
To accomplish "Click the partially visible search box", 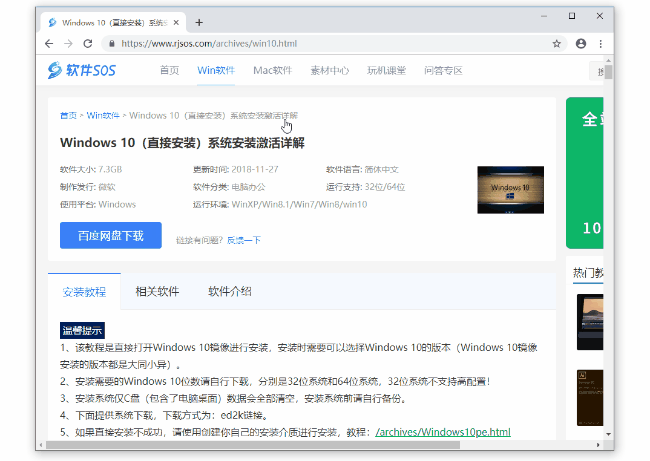I will (597, 71).
